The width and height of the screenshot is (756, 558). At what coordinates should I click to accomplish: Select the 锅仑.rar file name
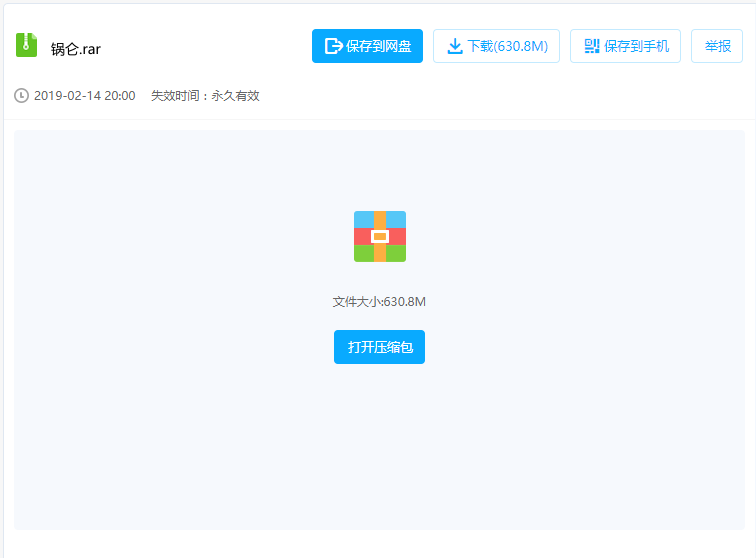76,49
